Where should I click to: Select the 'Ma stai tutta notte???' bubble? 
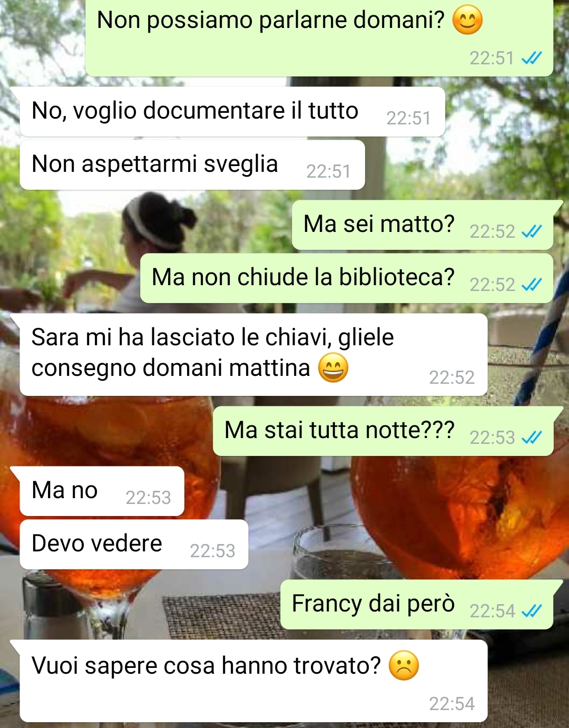click(383, 431)
